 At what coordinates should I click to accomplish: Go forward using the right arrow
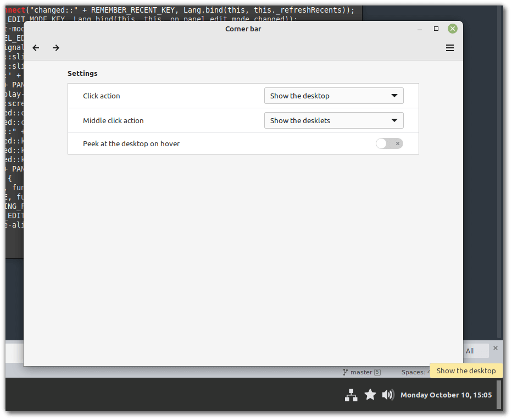tap(56, 48)
